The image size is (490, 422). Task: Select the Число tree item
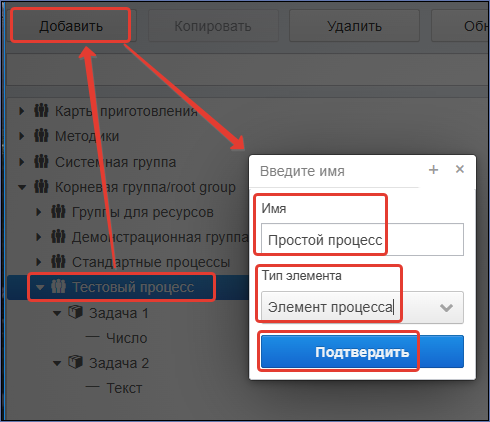(x=127, y=338)
